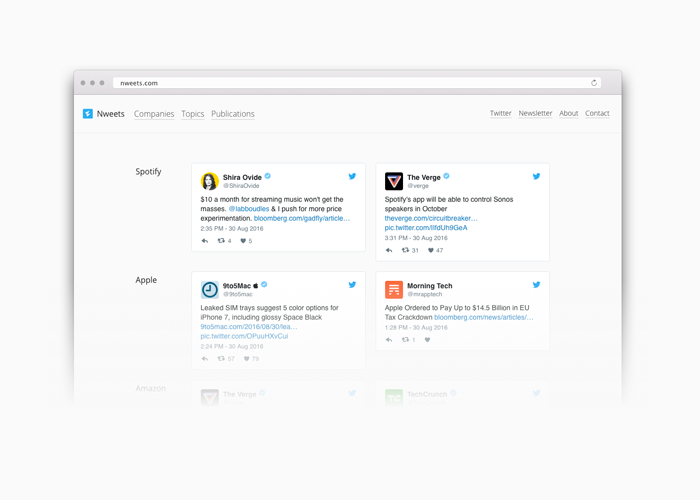Click the Twitter bird on Shira Ovide's tweet
Viewport: 700px width, 500px height.
click(352, 176)
